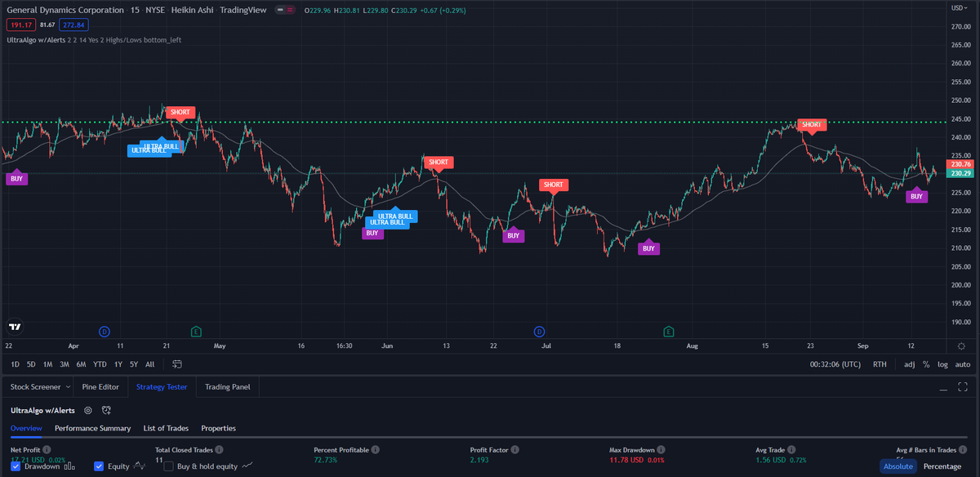Uncheck the Equity checkbox
Screen dimensions: 980x477
tap(99, 466)
